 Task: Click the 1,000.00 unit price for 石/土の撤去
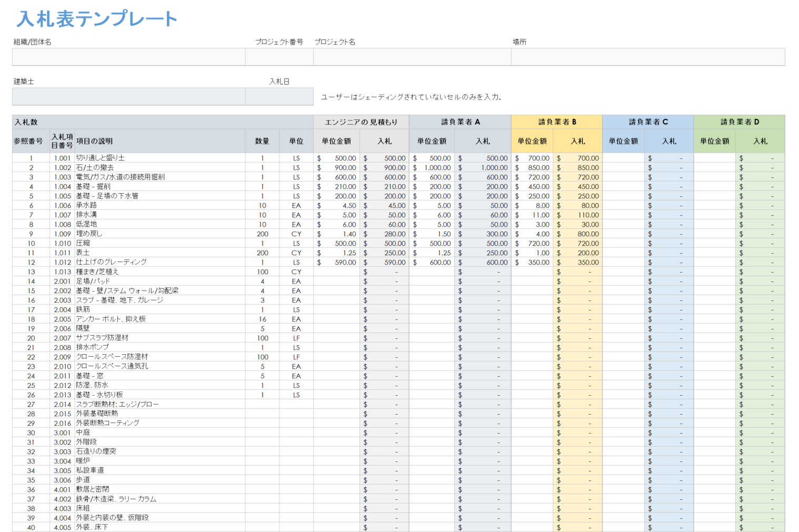pos(432,167)
